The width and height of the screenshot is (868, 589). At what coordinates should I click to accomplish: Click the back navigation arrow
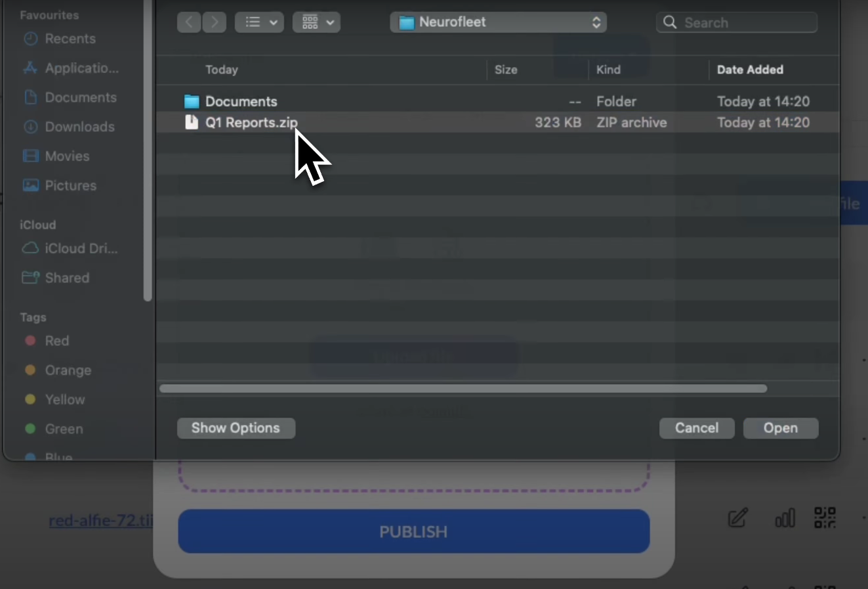[189, 22]
